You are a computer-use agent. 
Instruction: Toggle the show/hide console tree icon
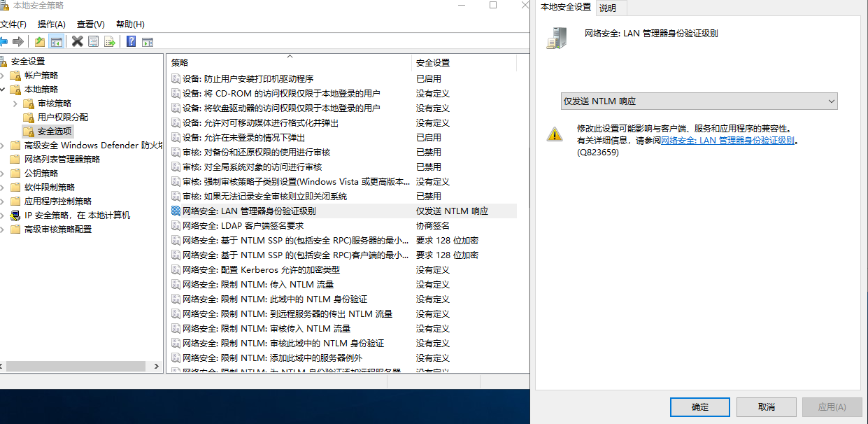tap(57, 42)
